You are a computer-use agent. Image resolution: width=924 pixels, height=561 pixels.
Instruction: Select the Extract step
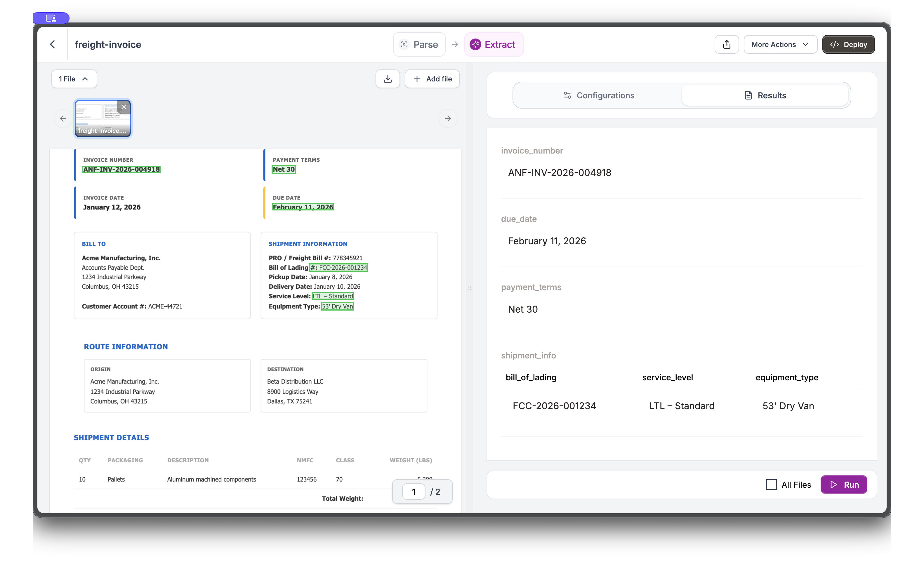pos(493,45)
